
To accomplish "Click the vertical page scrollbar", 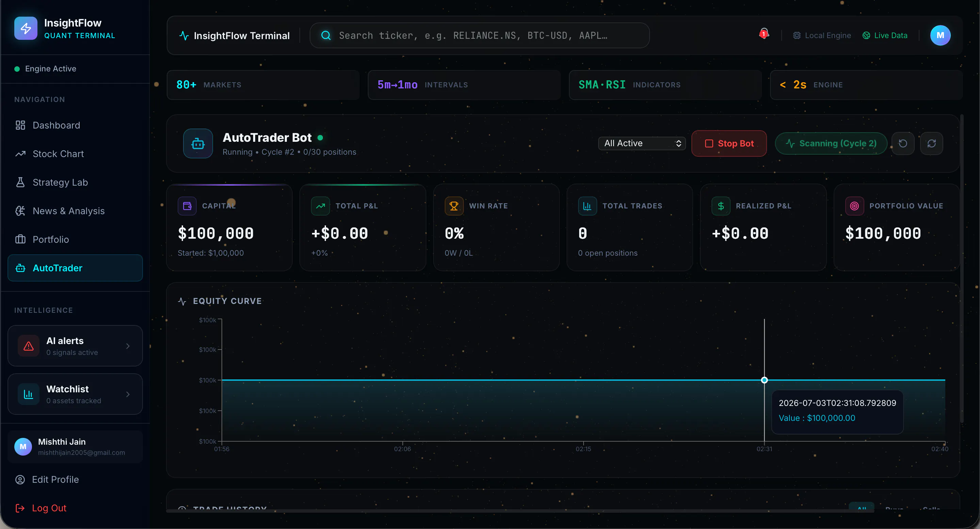I will [961, 268].
